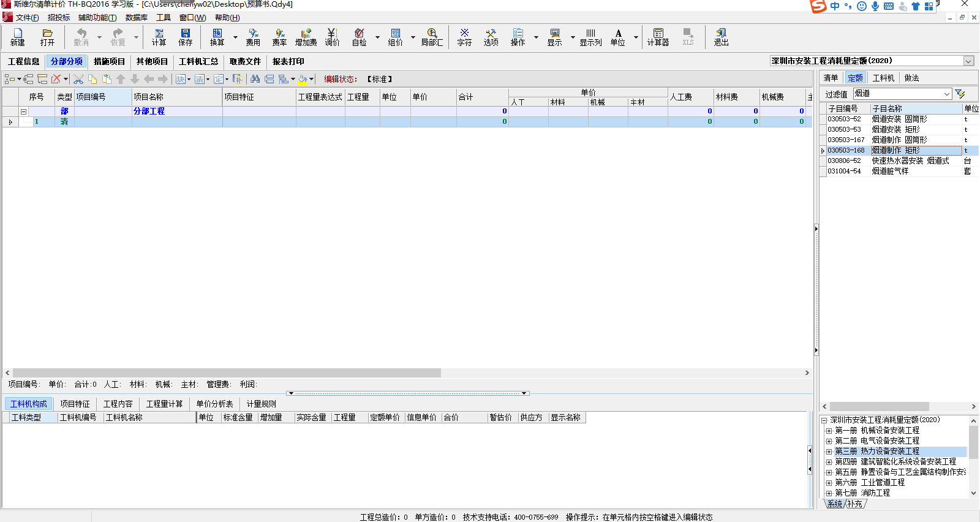Open the 辅助功能 menu
Viewport: 980px width, 522px height.
point(97,18)
